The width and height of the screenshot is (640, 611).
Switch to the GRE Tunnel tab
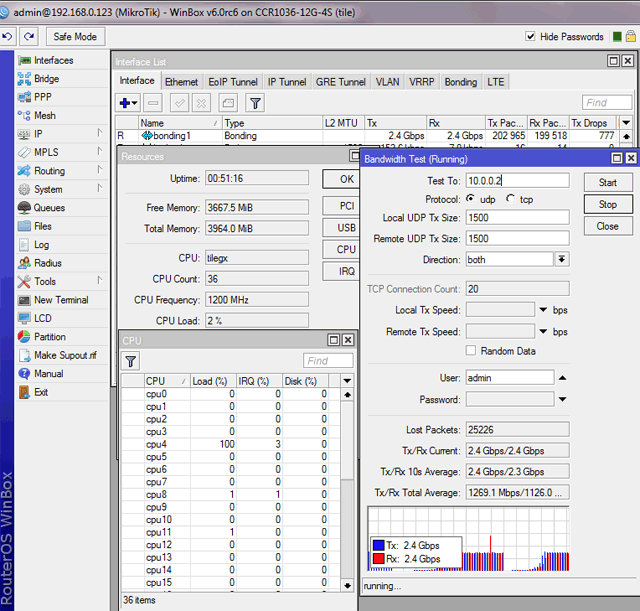click(341, 82)
